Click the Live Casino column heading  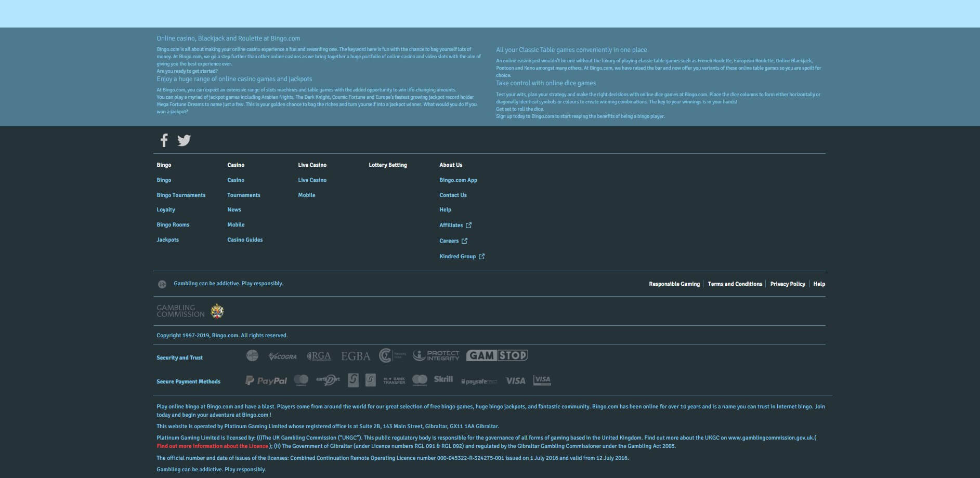312,165
